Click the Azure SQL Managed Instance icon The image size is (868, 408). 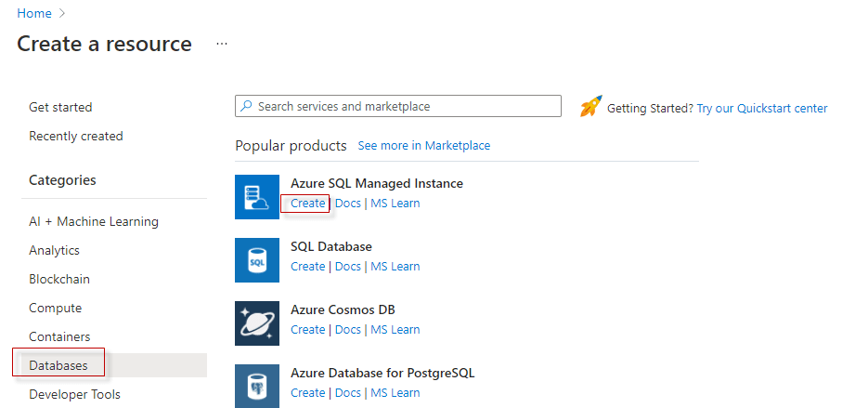tap(257, 197)
